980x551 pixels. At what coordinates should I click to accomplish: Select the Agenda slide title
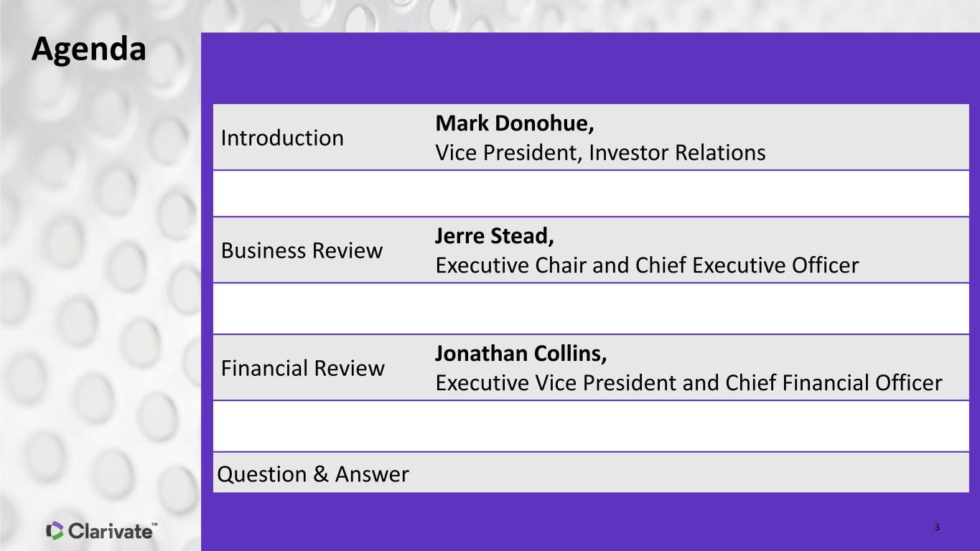88,50
